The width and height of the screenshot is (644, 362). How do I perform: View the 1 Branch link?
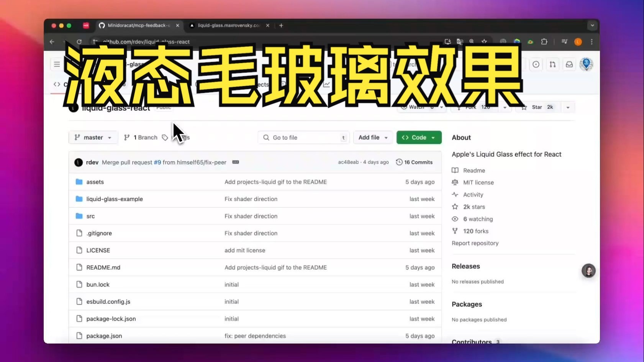[141, 138]
